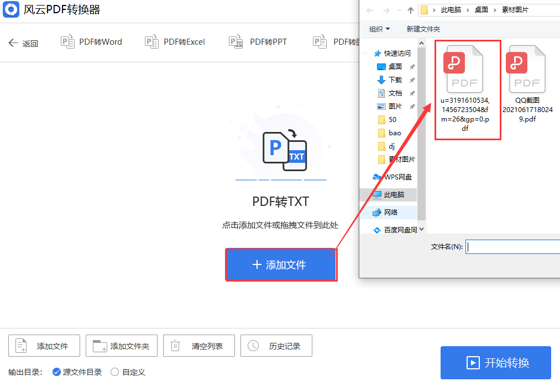This screenshot has height=392, width=560.
Task: Click the 清空列表 trash icon
Action: pos(175,346)
